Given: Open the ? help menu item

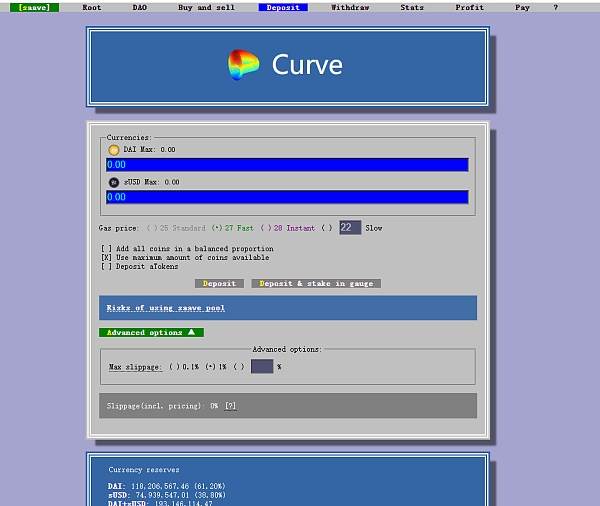Looking at the screenshot, I should point(556,7).
